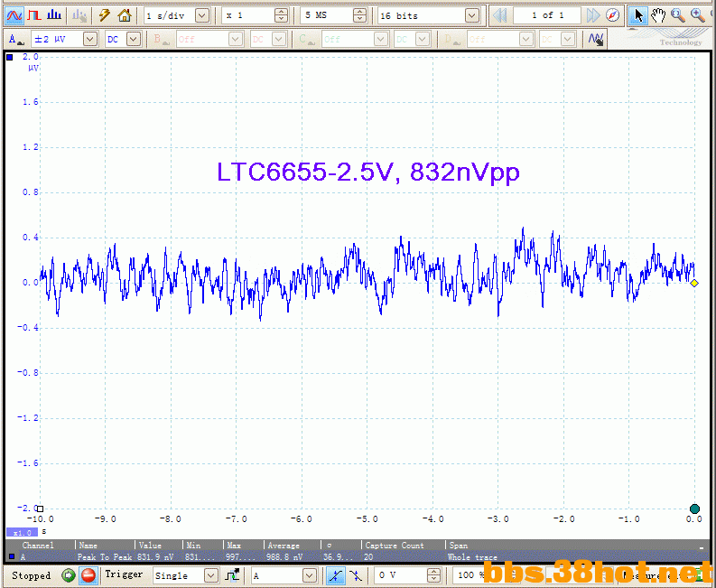Click the Stopped status text
The image size is (716, 588).
click(31, 575)
